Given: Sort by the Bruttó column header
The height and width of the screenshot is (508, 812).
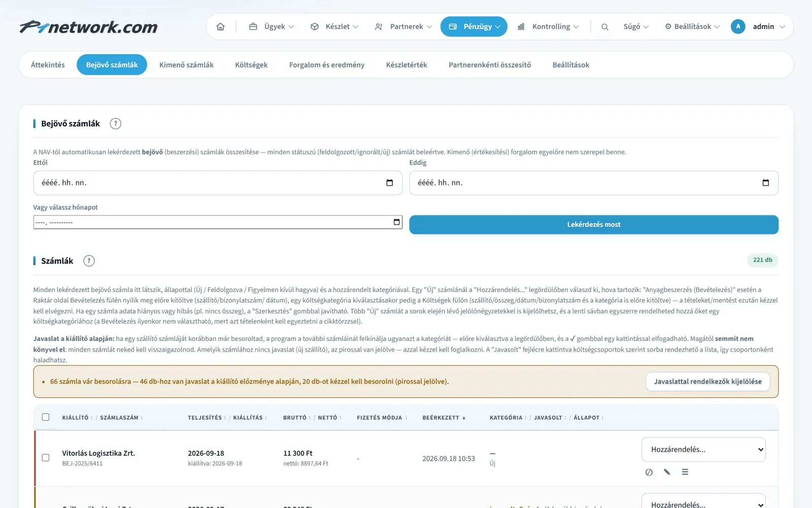Looking at the screenshot, I should (297, 418).
